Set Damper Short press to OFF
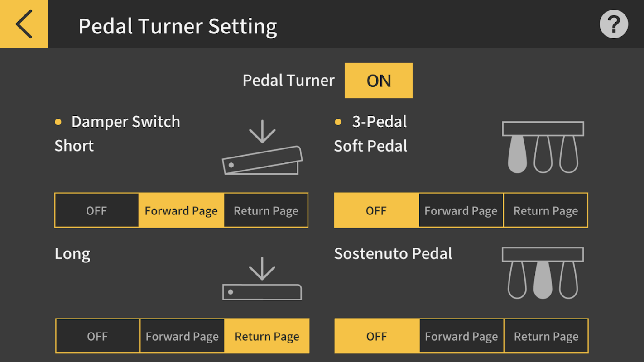The width and height of the screenshot is (644, 362). 96,210
